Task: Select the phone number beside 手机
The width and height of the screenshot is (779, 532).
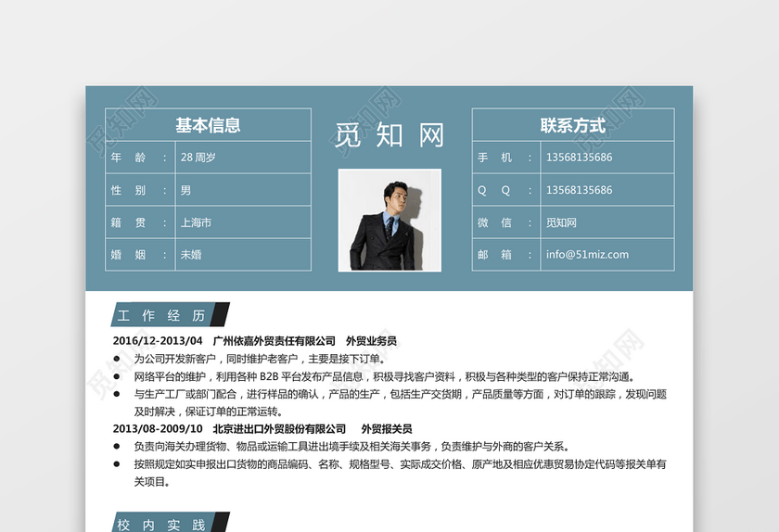Action: click(580, 158)
